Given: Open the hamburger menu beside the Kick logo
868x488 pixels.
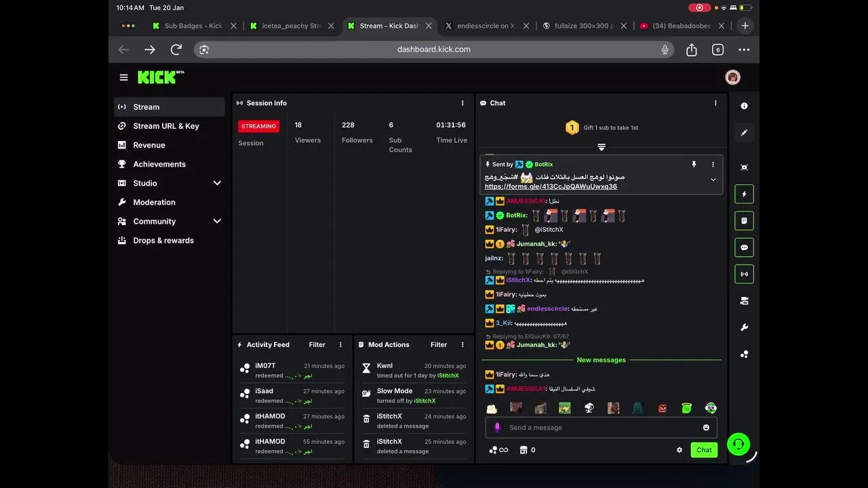Looking at the screenshot, I should 123,77.
